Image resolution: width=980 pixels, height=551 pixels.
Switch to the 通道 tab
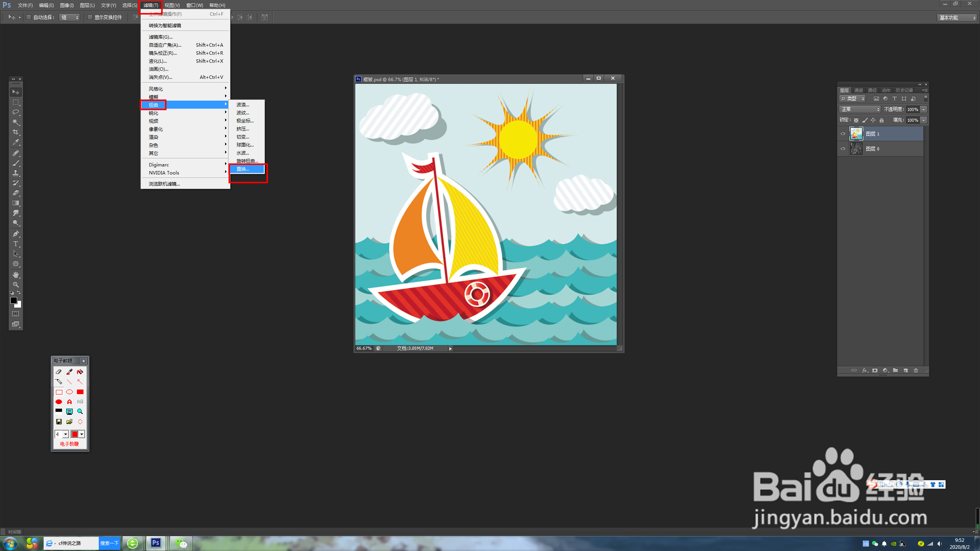[x=858, y=90]
